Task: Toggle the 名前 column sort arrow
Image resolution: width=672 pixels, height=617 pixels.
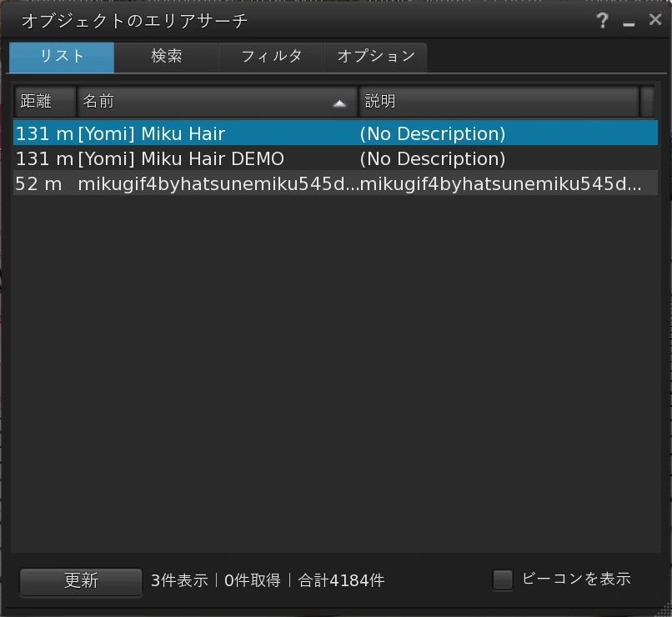Action: (339, 103)
